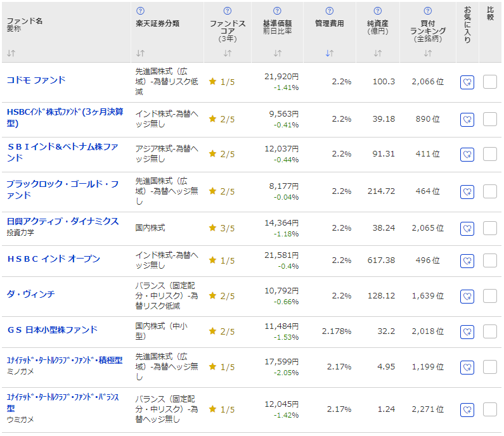Sort by ファンド名 column arrows
504x436 pixels.
click(x=11, y=53)
